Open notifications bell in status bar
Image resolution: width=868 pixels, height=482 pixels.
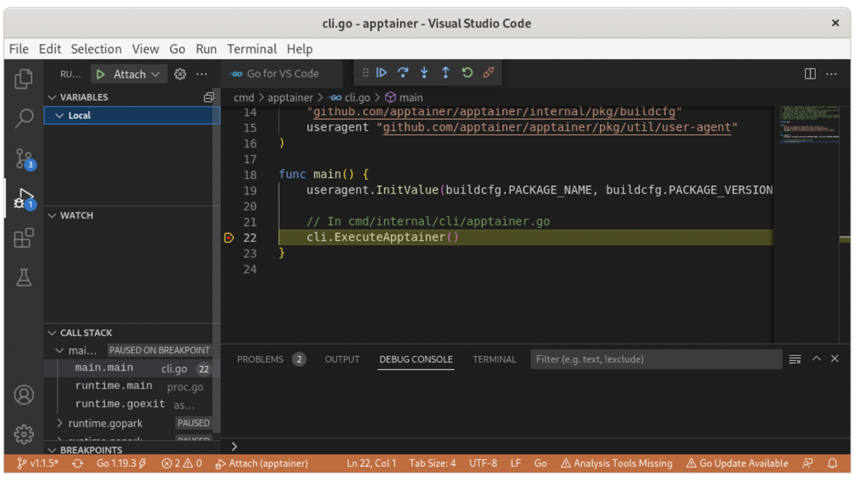coord(832,464)
